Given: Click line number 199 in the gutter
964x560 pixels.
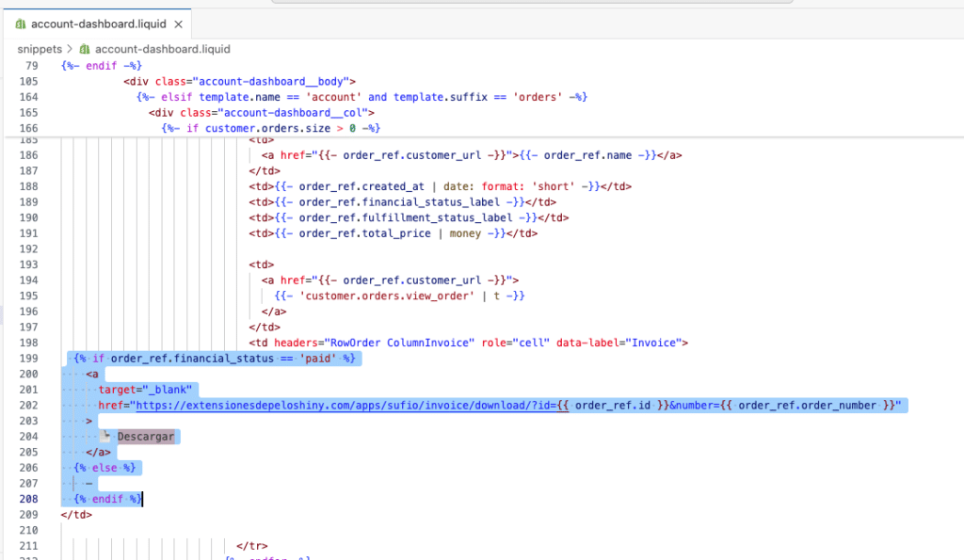Looking at the screenshot, I should tap(28, 359).
